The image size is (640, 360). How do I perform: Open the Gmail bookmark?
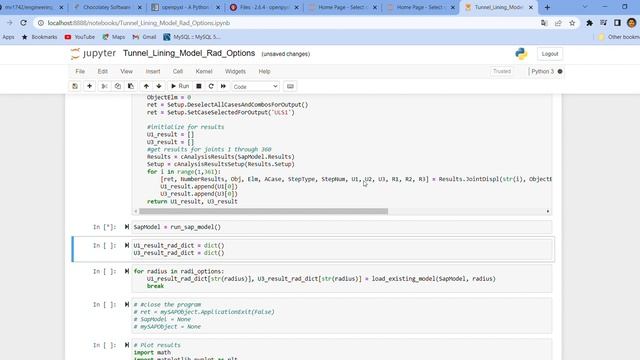[144, 37]
